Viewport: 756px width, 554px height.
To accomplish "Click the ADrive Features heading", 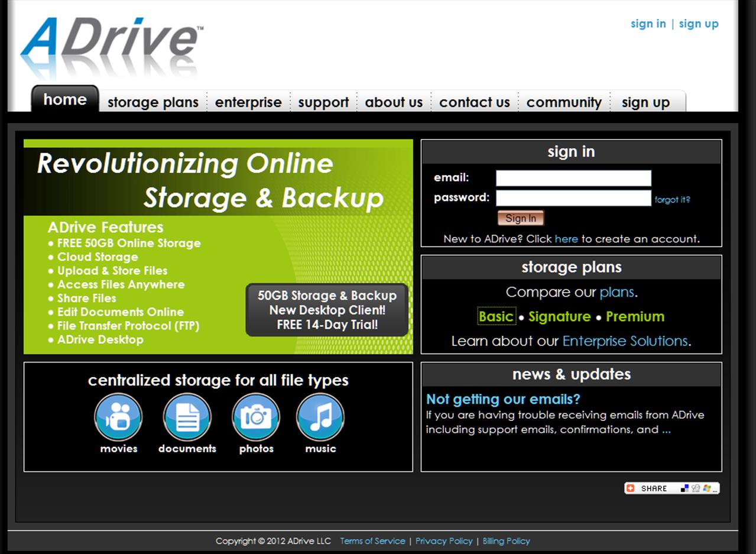I will pos(105,227).
